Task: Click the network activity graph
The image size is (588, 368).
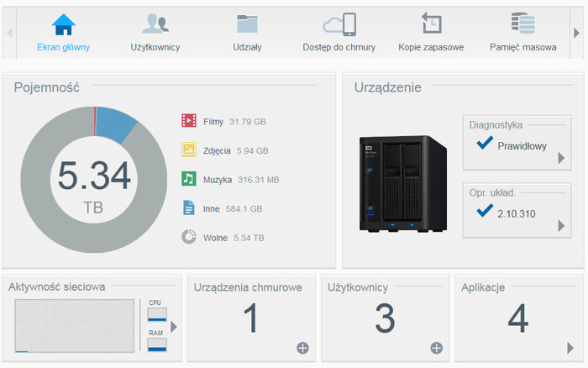Action: point(74,326)
